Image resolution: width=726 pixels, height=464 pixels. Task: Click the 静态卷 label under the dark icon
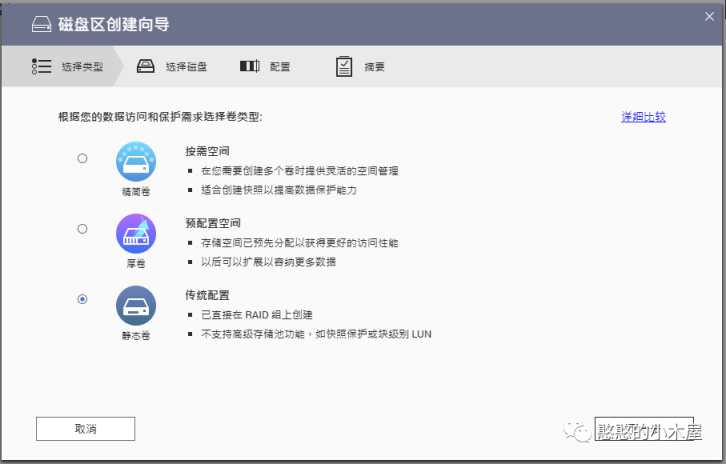point(136,336)
